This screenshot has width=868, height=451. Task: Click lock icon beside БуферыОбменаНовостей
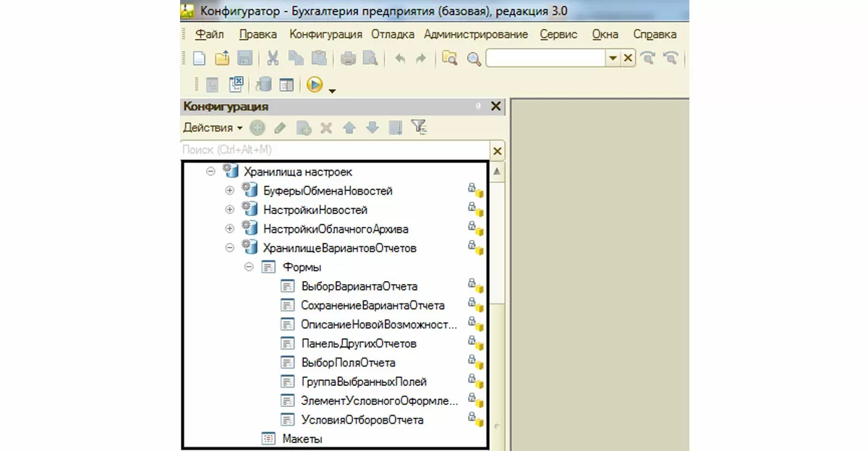tap(475, 191)
